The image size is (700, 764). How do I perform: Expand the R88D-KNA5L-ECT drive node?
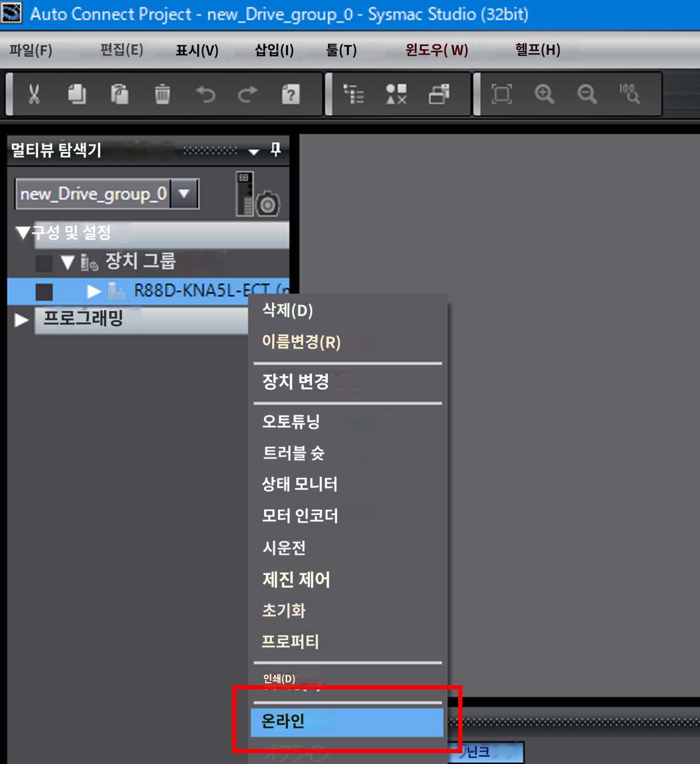94,291
